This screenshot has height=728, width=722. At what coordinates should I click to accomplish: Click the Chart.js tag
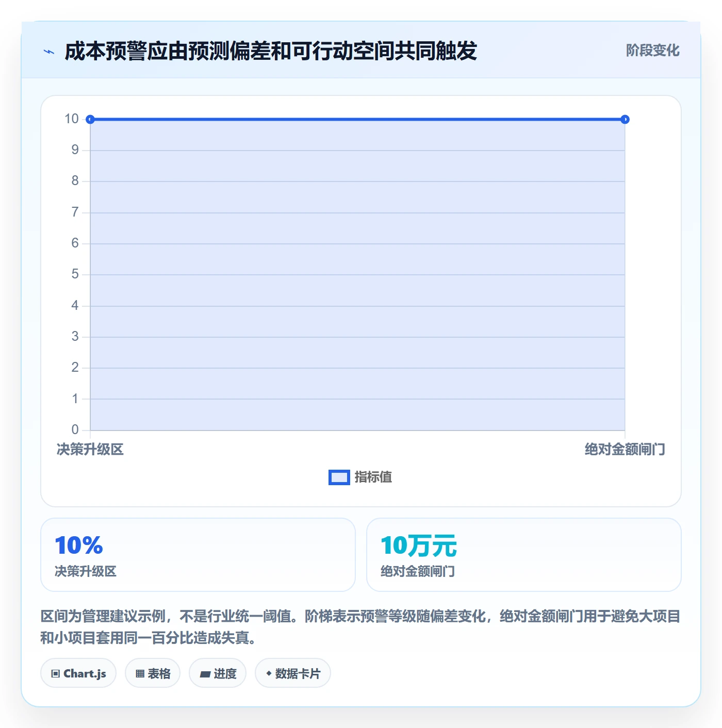78,673
